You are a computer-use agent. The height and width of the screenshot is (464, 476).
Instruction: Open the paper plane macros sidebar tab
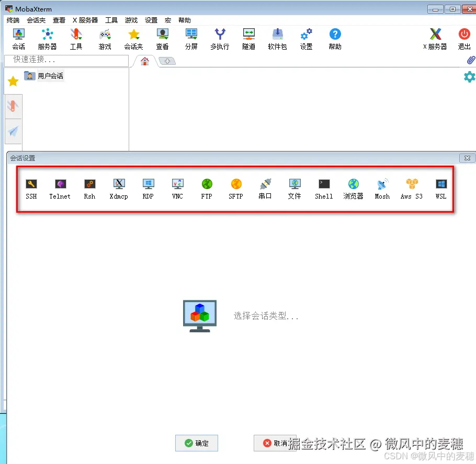click(x=13, y=131)
